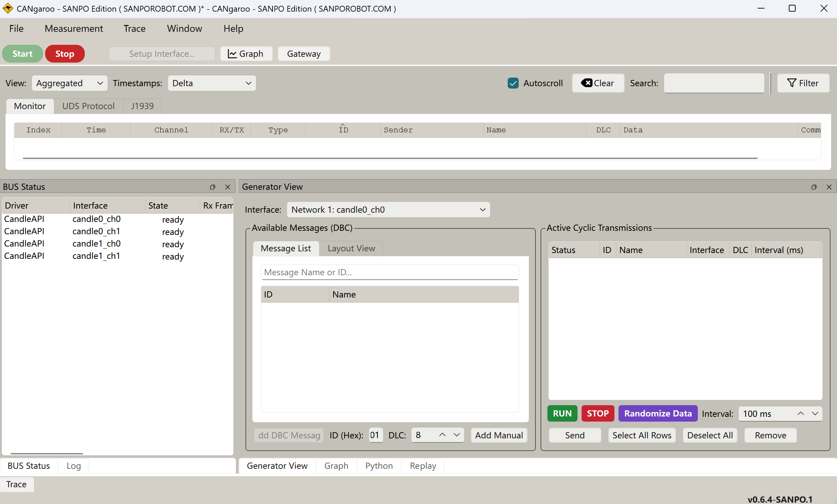The image size is (837, 504).
Task: Click the red STOP button in generator
Action: click(x=598, y=414)
